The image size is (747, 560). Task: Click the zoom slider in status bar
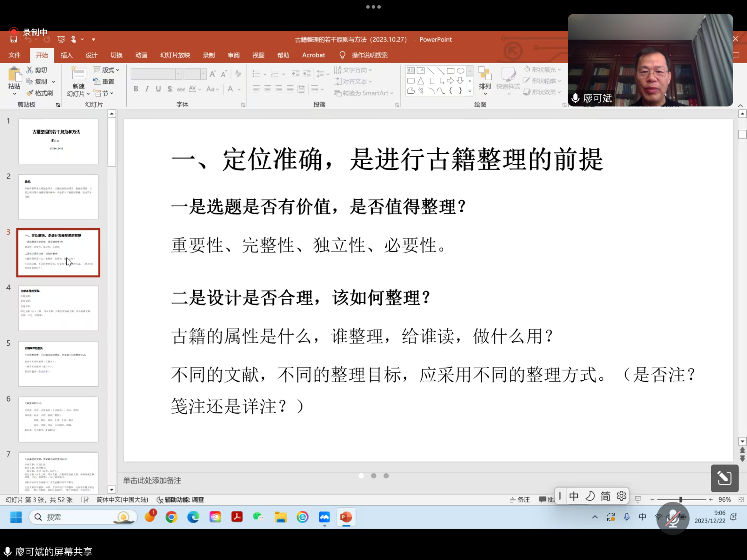coord(681,499)
